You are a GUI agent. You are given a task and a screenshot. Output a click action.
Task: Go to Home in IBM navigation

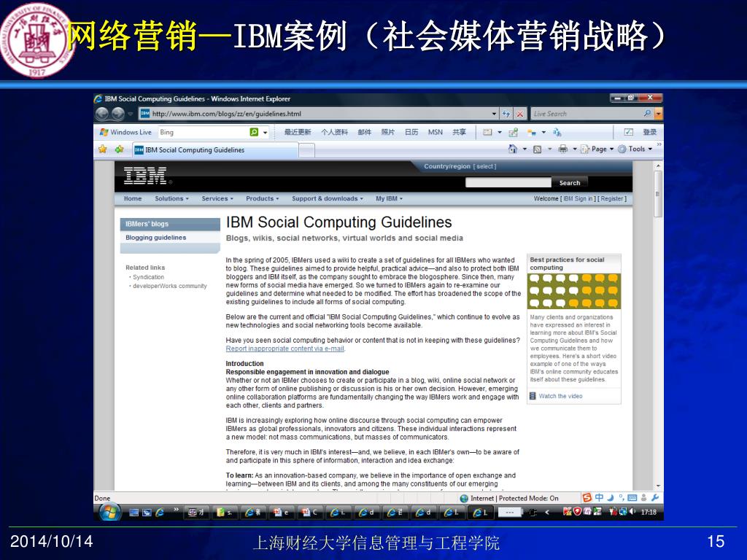pos(133,198)
